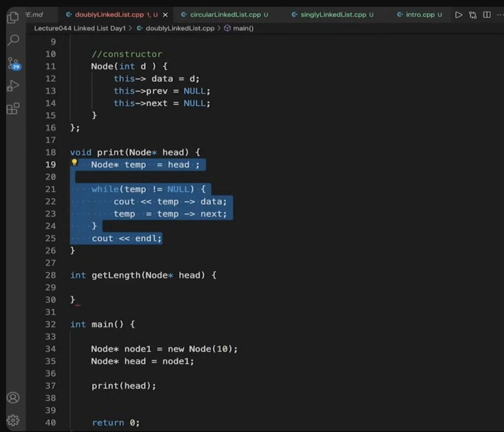Click the 'while(temp != NULL) {' line
Viewport: 504px width, 432px height.
pos(148,189)
